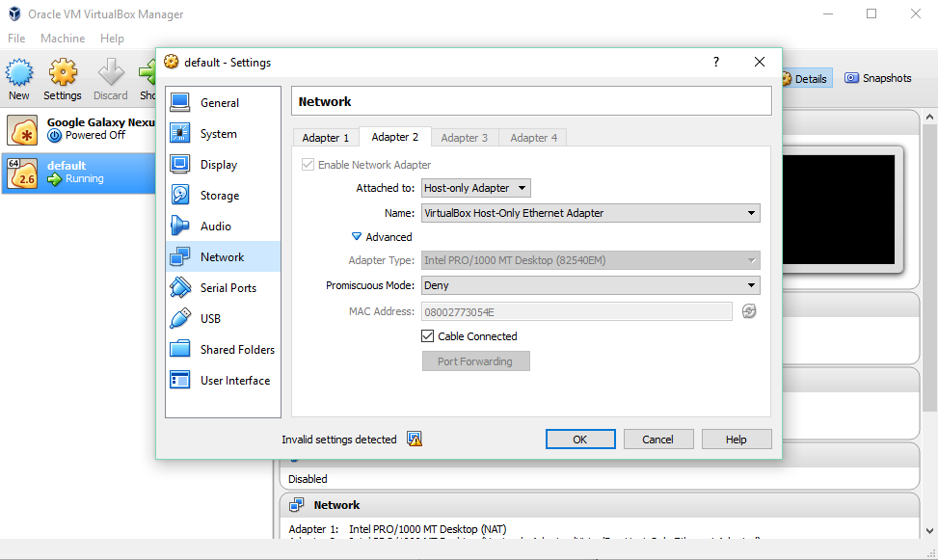Click Cancel in the settings dialog
Image resolution: width=938 pixels, height=560 pixels.
pos(658,440)
